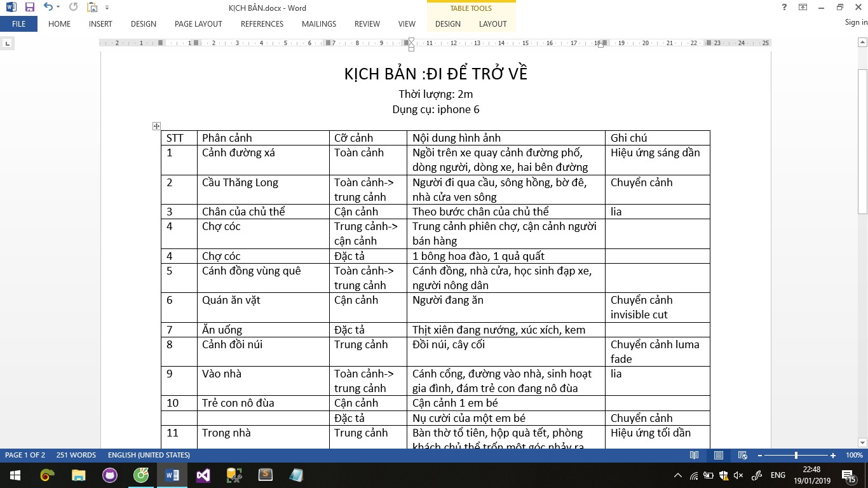Click the 100% zoom level

click(854, 456)
